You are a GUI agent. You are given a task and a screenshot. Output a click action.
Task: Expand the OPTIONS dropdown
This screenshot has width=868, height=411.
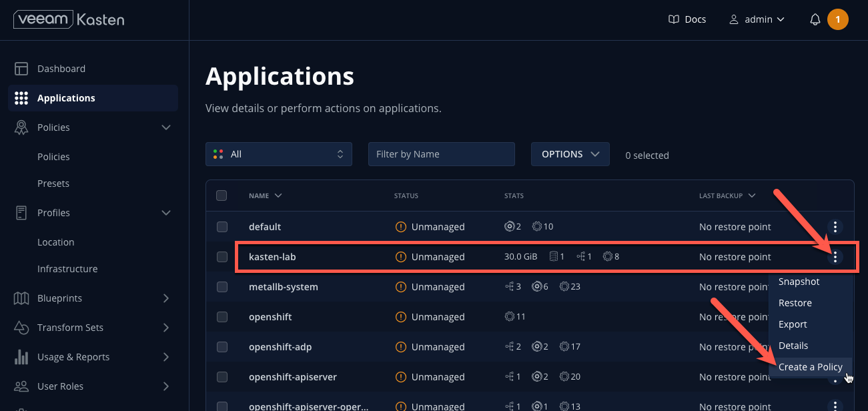pyautogui.click(x=570, y=154)
